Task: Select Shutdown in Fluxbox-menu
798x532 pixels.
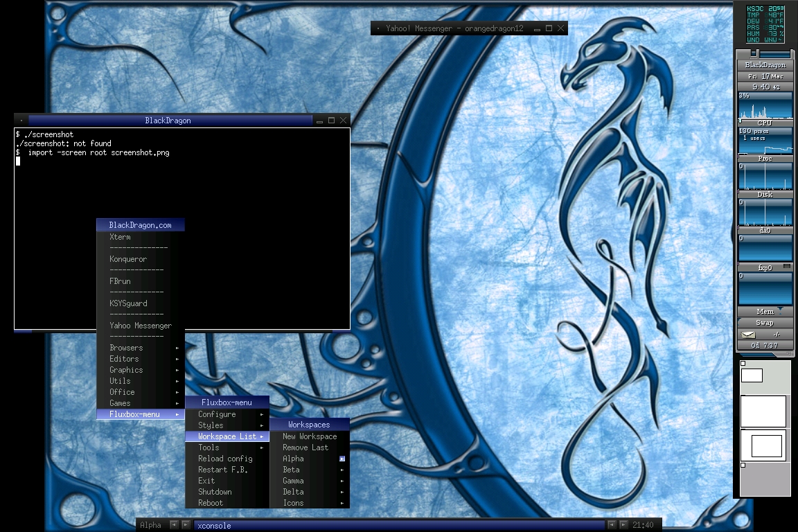Action: point(227,492)
